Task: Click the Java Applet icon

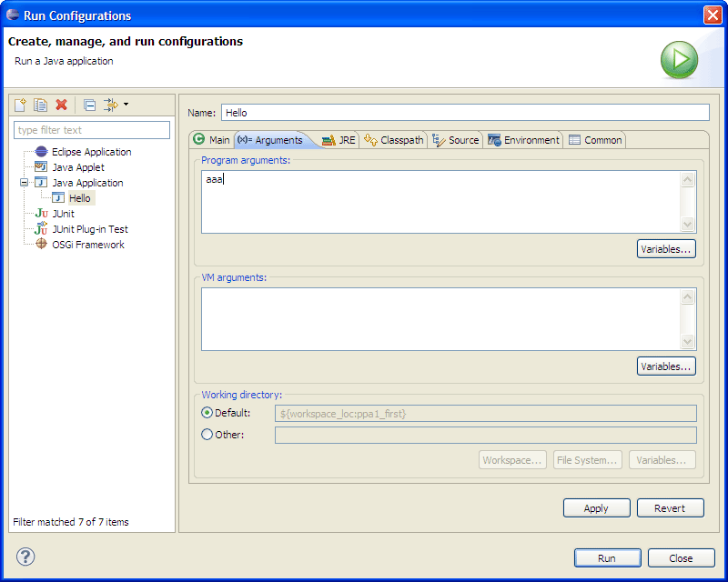Action: click(41, 166)
